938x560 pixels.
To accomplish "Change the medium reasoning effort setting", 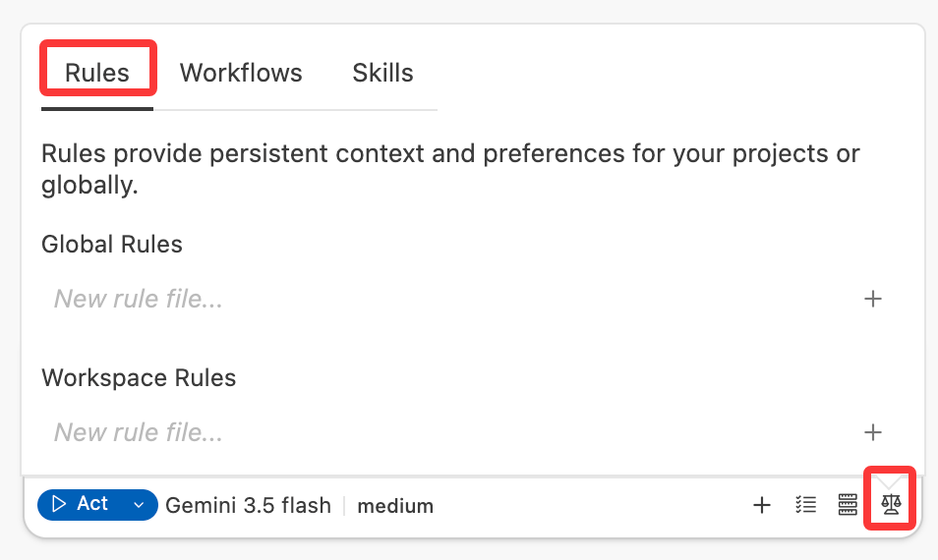I will point(395,506).
